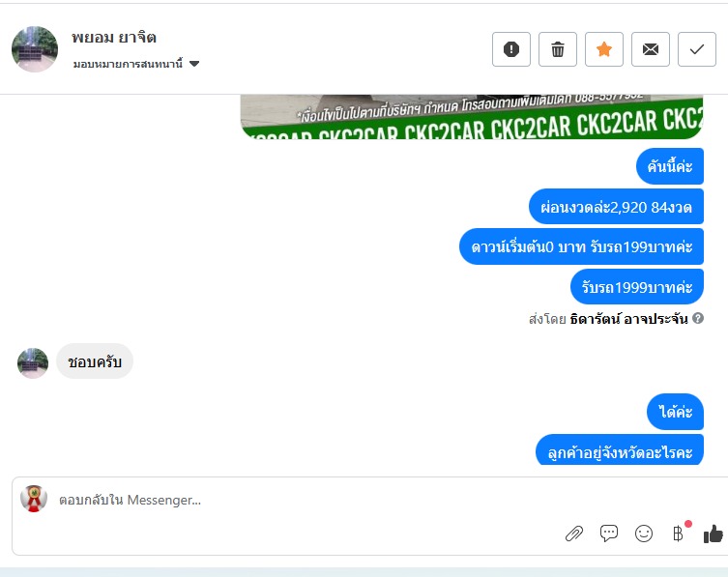This screenshot has height=577, width=728.
Task: Mark conversation unread with envelope icon
Action: click(x=651, y=49)
